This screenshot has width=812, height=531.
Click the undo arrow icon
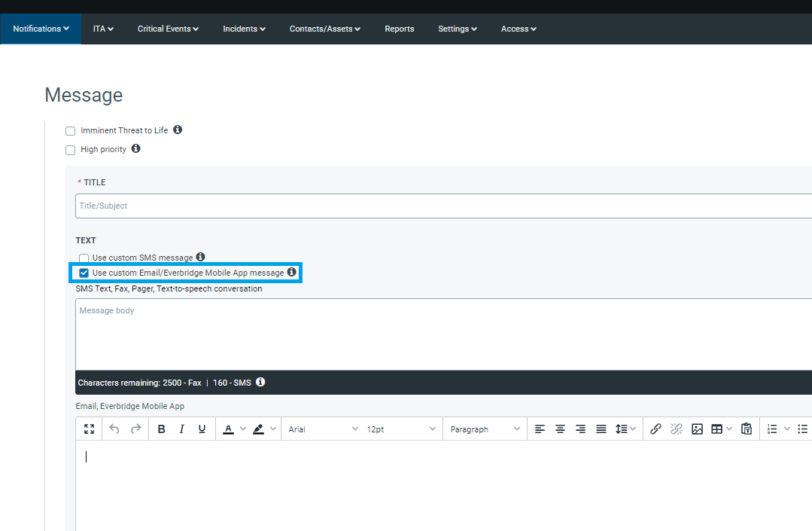point(114,429)
